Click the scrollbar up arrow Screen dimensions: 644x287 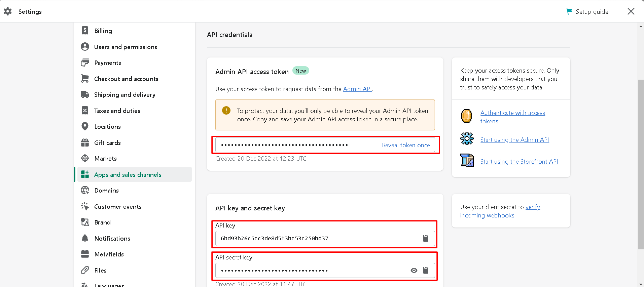coord(641,26)
